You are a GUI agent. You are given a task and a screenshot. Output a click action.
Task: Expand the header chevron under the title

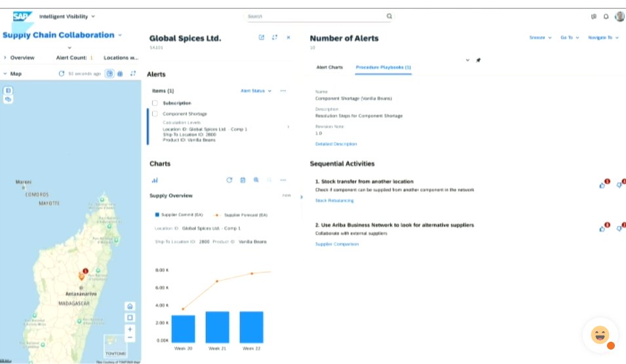tap(69, 48)
